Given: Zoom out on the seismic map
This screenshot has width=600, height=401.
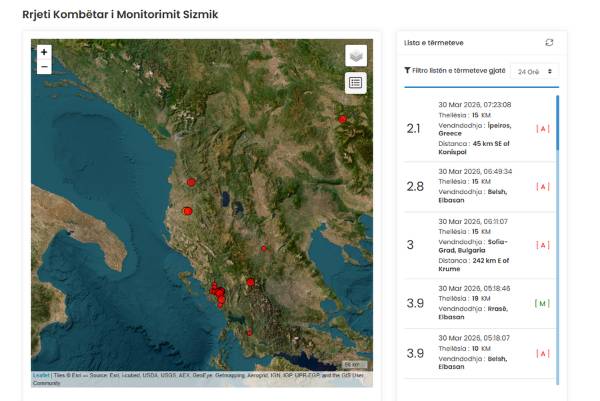Looking at the screenshot, I should (x=44, y=67).
